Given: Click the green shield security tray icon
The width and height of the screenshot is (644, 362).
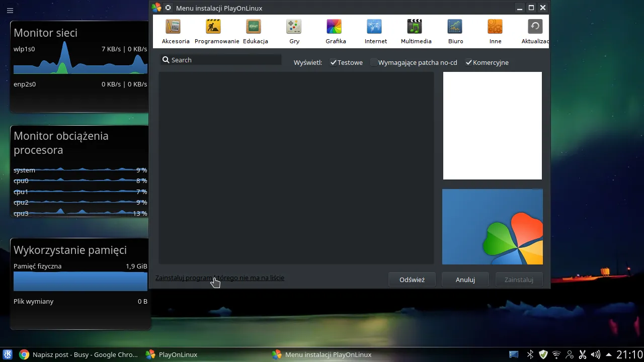Looking at the screenshot, I should 543,354.
